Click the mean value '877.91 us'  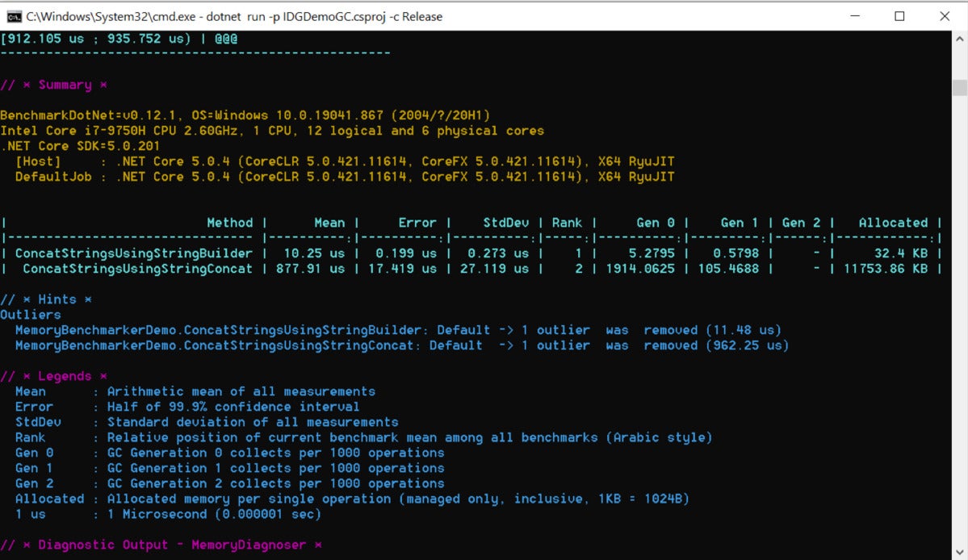311,269
